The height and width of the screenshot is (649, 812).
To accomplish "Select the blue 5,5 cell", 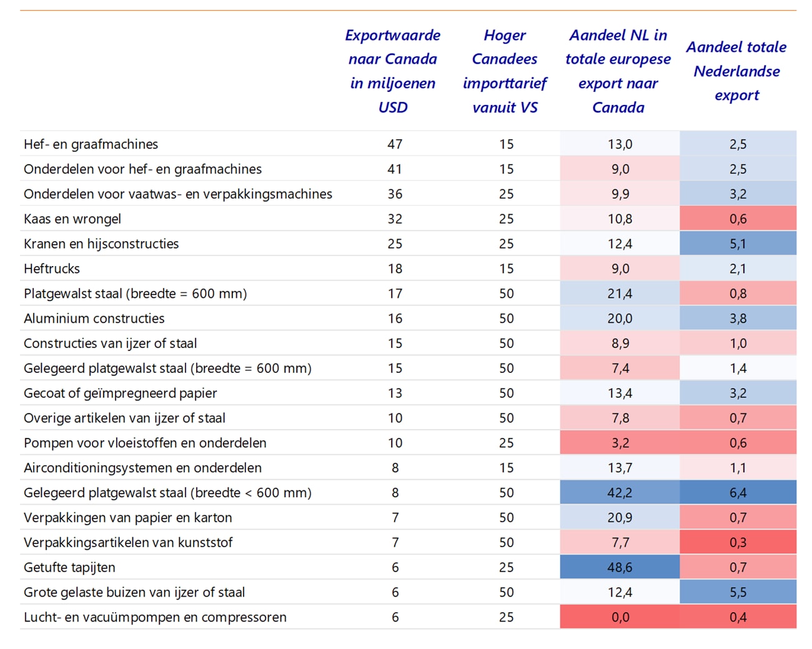I will click(738, 592).
